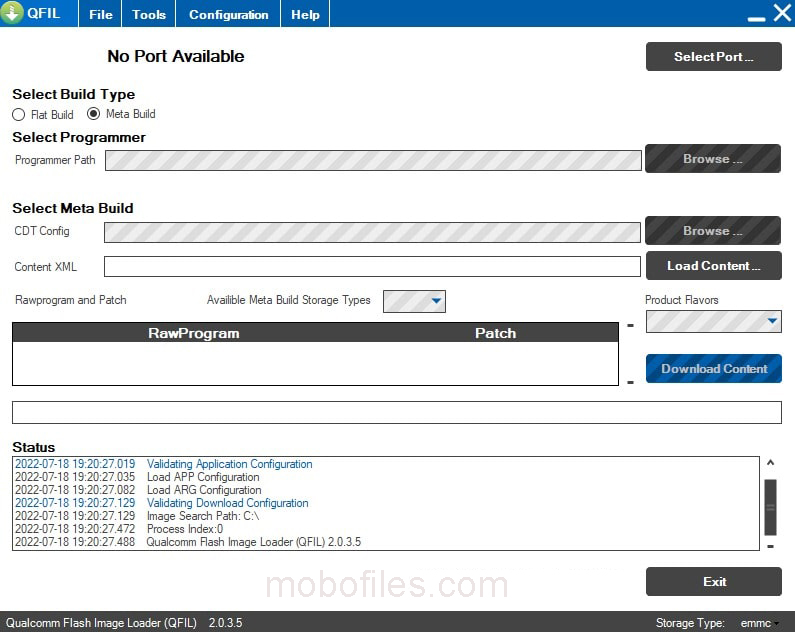Minimize the QFIL window

point(756,19)
